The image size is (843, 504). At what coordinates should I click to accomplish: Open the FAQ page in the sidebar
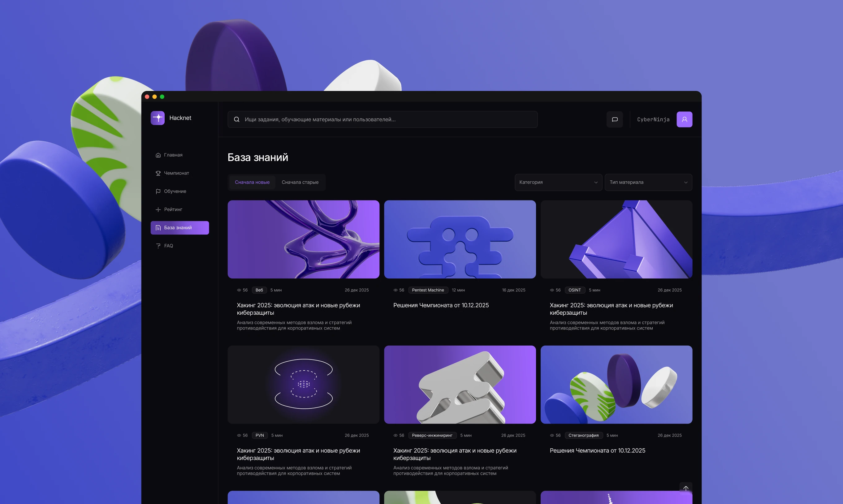tap(180, 246)
